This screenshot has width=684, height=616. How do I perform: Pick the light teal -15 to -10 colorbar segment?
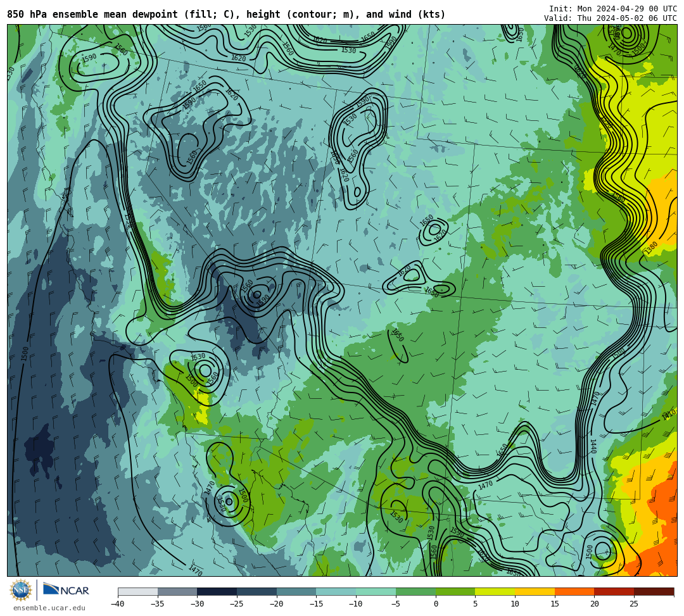tap(336, 591)
